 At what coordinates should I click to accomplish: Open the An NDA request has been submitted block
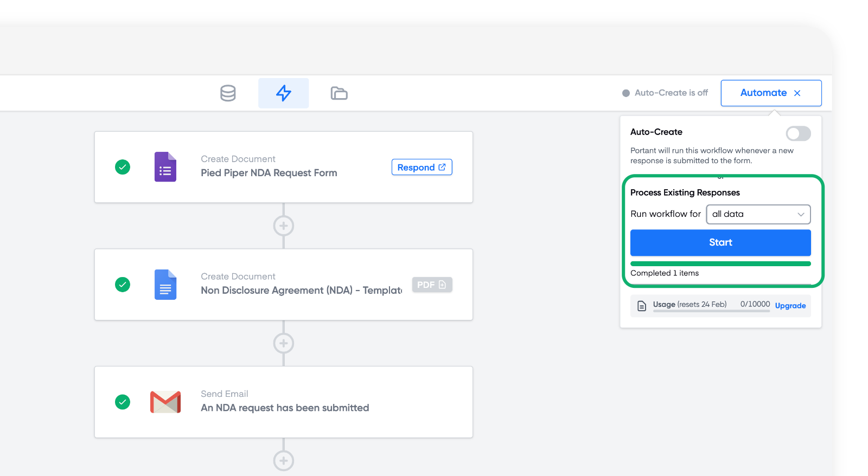click(285, 408)
